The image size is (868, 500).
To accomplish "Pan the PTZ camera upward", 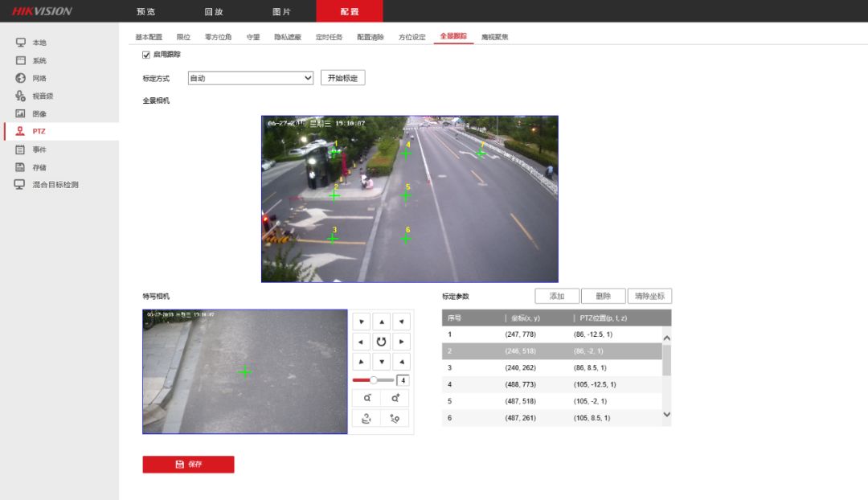I will tap(382, 322).
